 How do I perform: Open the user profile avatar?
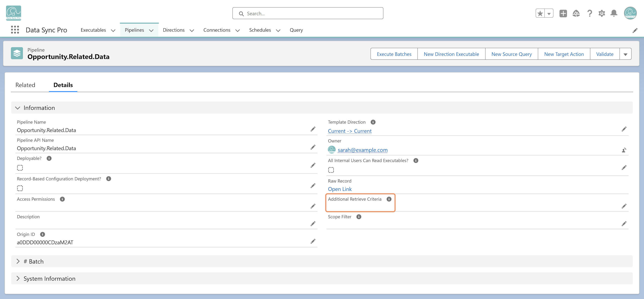[x=630, y=13]
